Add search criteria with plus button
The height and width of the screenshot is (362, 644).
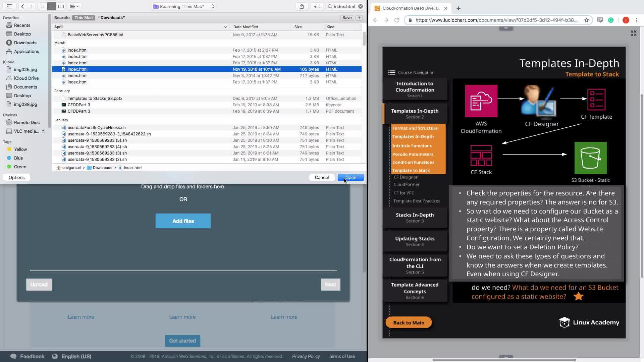coord(359,18)
